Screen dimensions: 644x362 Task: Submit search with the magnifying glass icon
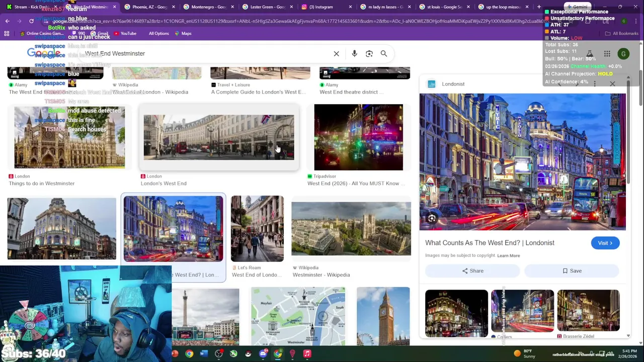pyautogui.click(x=383, y=54)
